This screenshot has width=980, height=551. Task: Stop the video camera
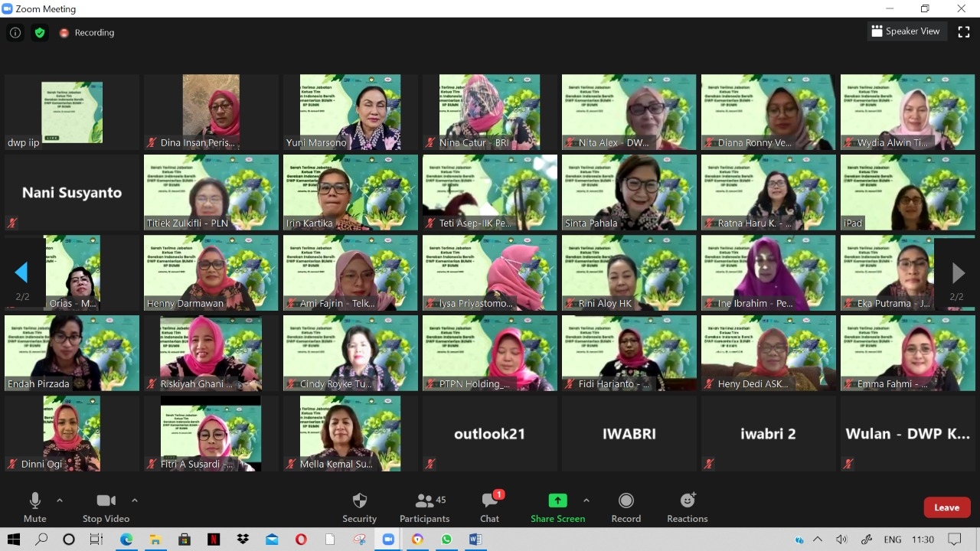click(x=106, y=507)
